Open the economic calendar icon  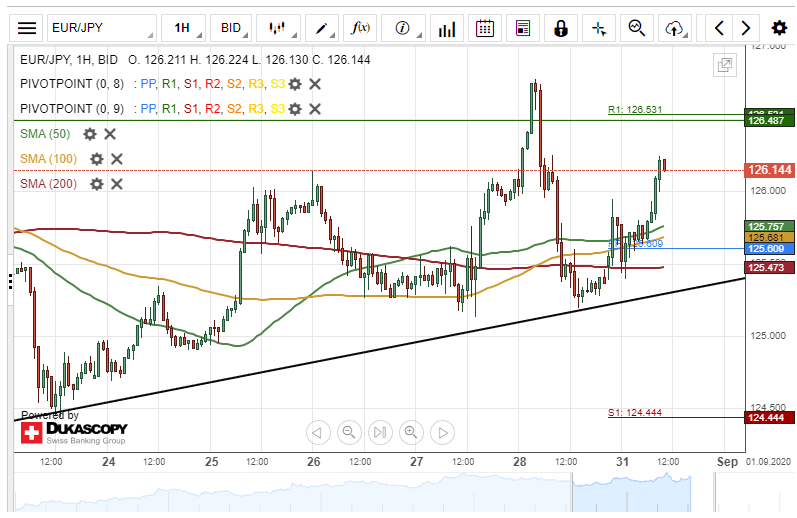pyautogui.click(x=485, y=28)
